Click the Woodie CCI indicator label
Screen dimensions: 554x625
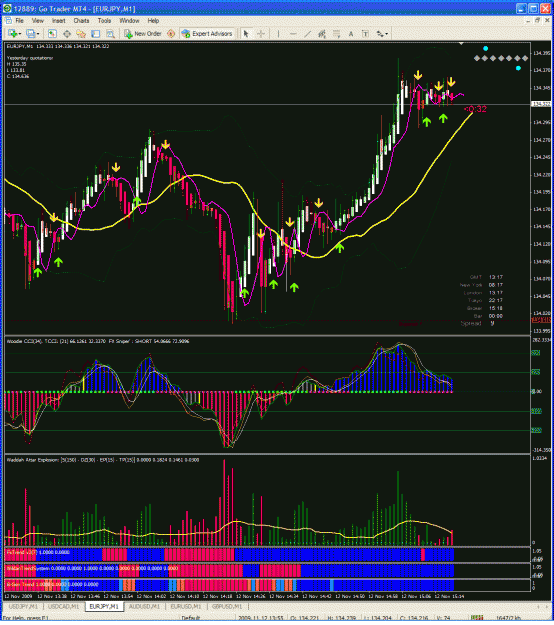(98, 341)
